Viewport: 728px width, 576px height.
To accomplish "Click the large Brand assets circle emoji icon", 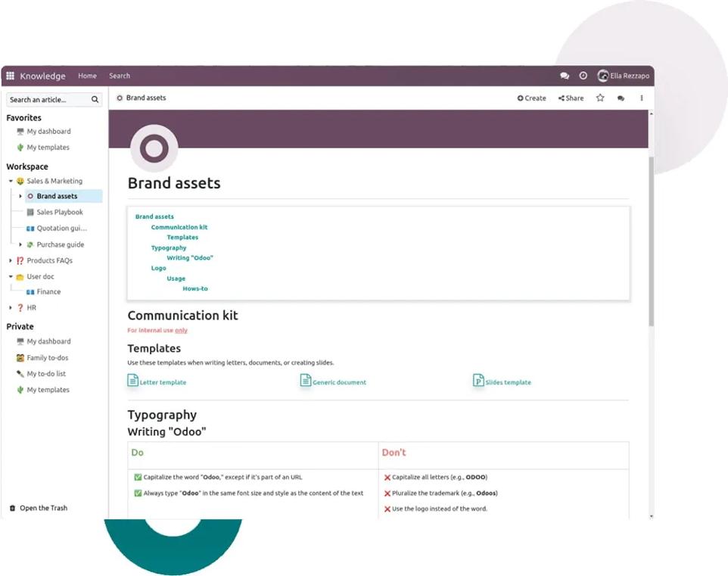I will click(154, 148).
